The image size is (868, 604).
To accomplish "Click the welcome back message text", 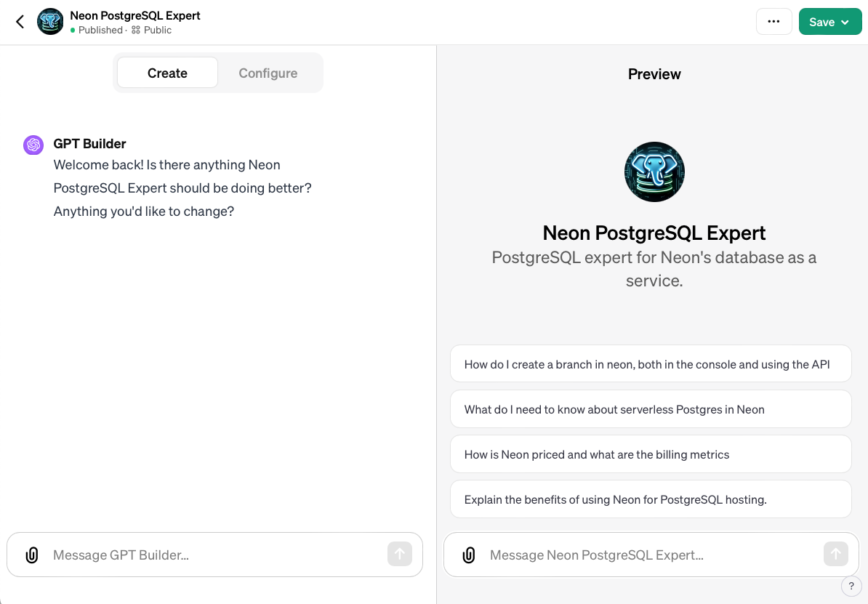I will pos(182,188).
